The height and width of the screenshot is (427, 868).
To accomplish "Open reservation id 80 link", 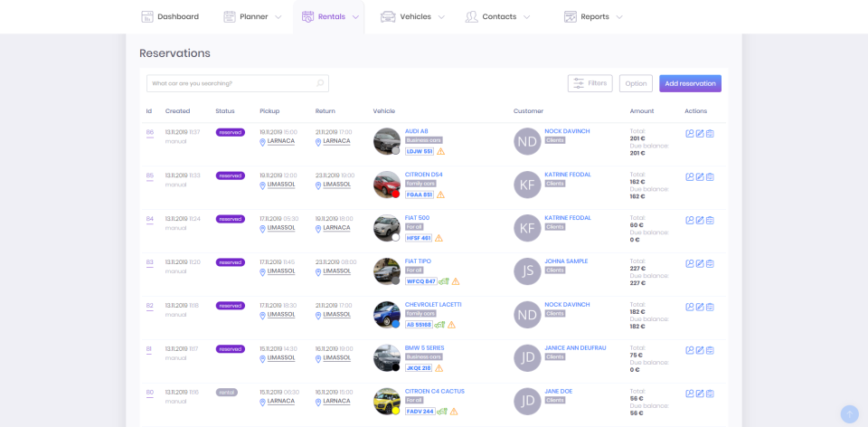I will tap(150, 392).
